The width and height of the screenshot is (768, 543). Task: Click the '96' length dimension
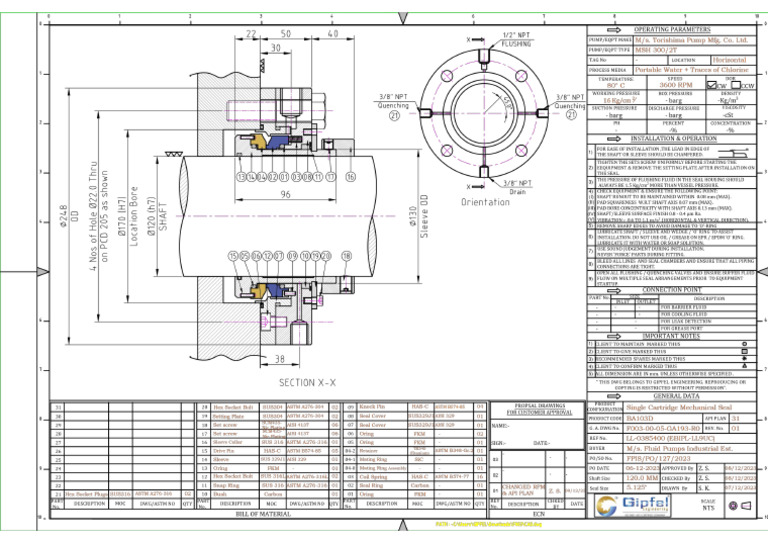(x=286, y=194)
